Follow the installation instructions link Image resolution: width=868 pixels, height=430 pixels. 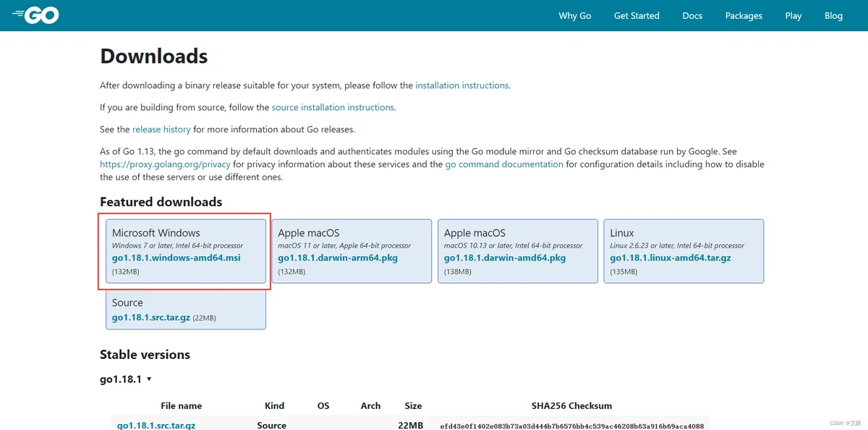coord(461,85)
